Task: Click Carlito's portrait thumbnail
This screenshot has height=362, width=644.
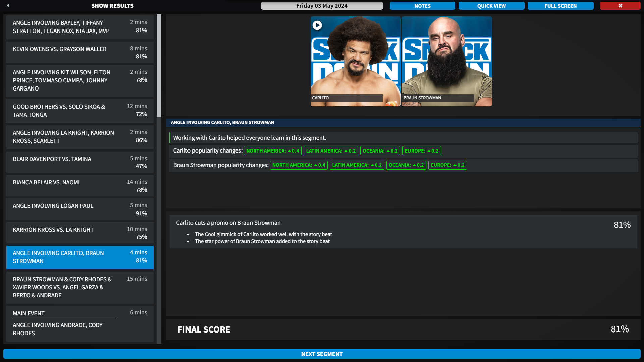Action: [x=356, y=61]
